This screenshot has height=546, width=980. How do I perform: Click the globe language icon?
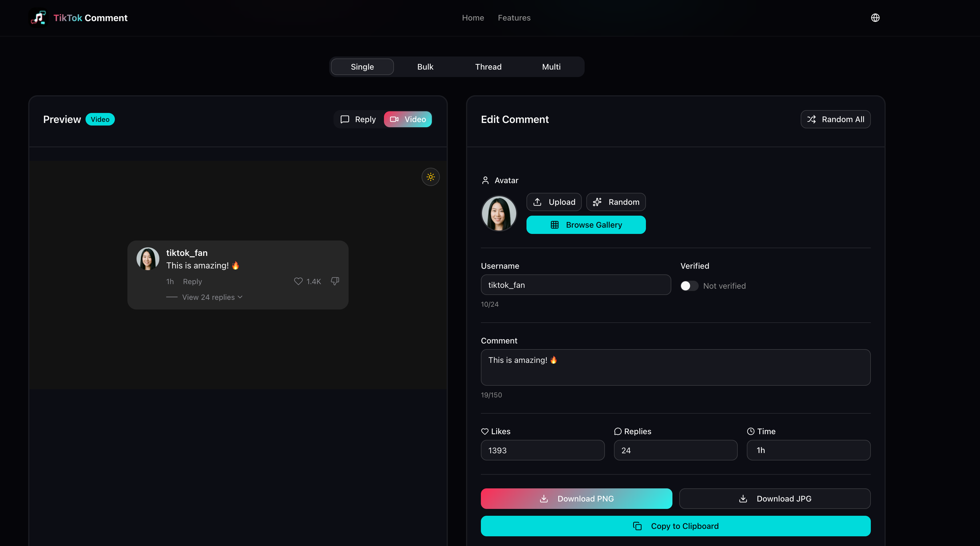click(875, 18)
